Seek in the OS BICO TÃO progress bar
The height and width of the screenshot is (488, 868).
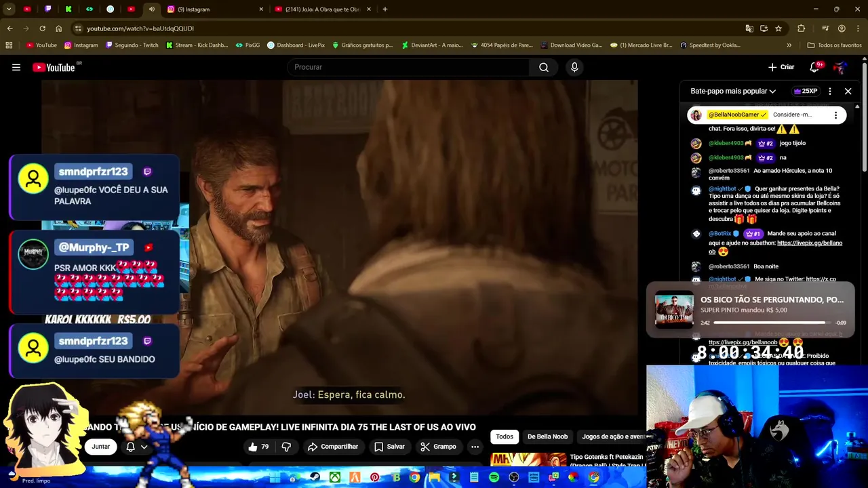click(772, 323)
